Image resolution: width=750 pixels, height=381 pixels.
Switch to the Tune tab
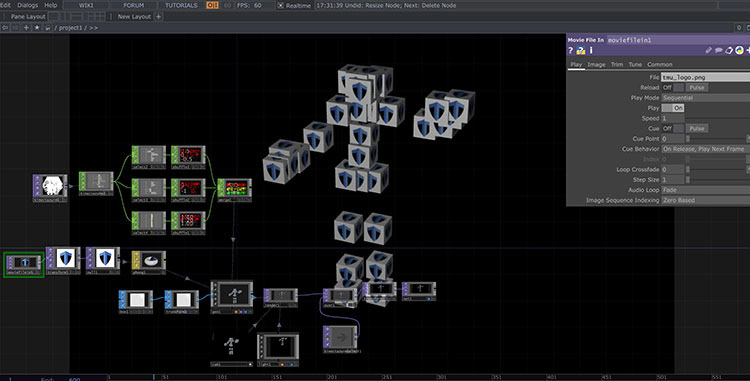click(635, 64)
